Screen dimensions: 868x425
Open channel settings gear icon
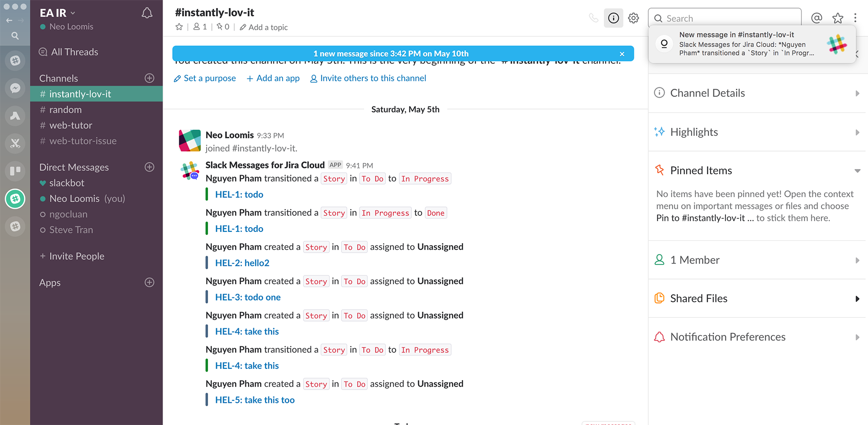[x=634, y=18]
